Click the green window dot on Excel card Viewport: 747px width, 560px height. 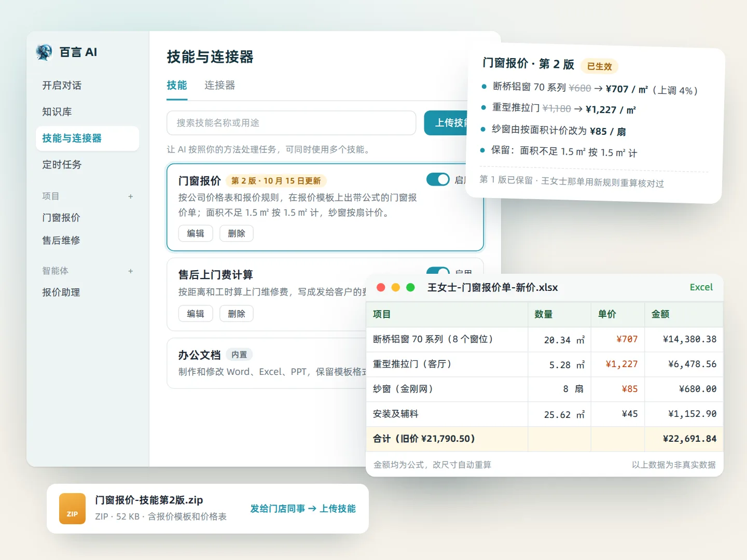[410, 287]
